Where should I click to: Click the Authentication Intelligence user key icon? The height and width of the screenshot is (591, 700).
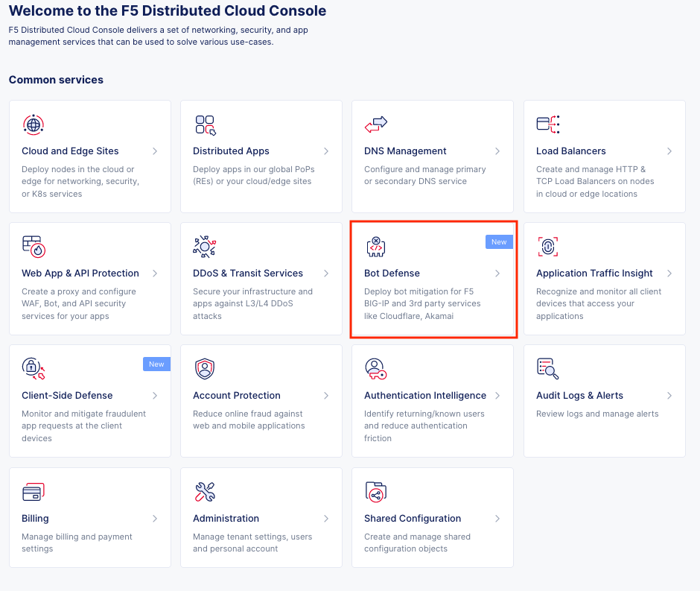(x=376, y=369)
